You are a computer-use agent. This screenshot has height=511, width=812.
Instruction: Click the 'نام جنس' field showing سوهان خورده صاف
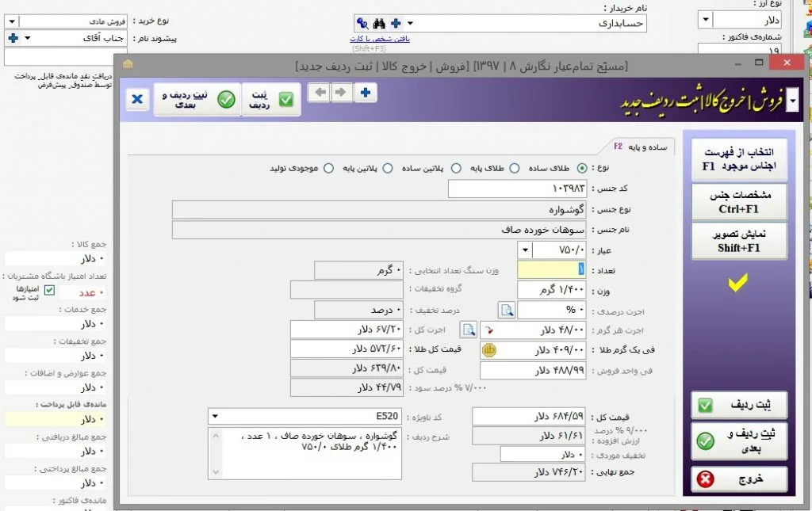coord(379,230)
